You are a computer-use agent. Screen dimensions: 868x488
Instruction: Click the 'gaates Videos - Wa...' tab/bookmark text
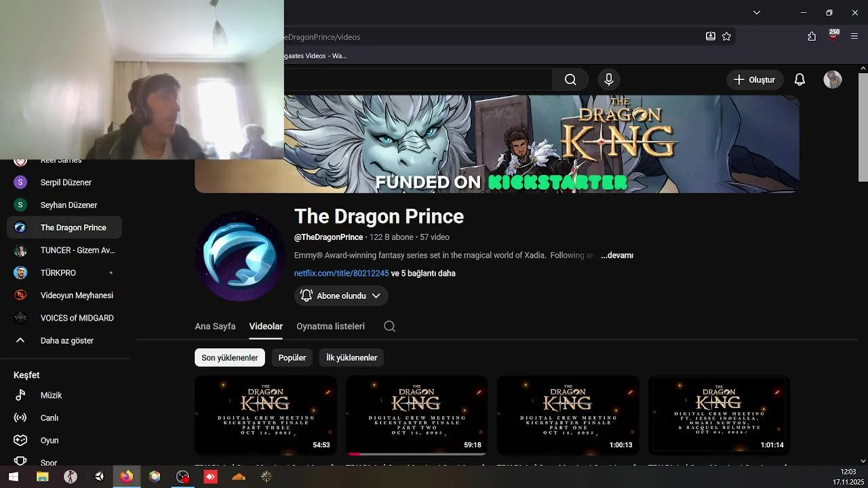coord(315,56)
